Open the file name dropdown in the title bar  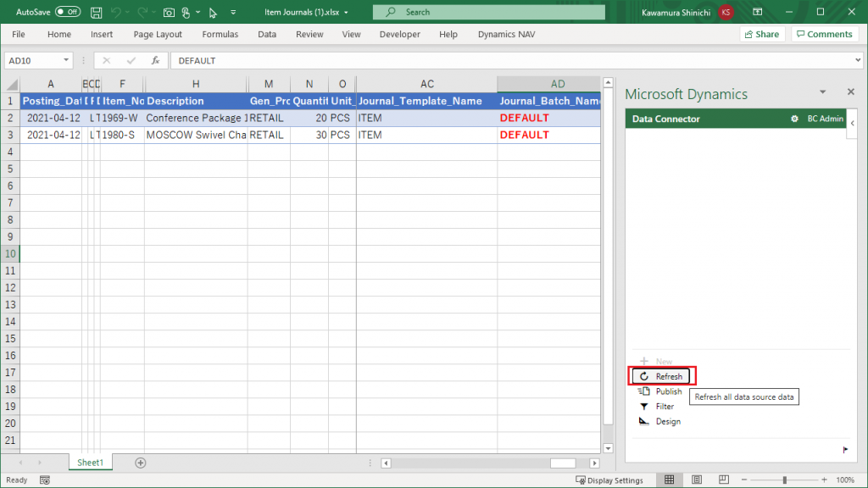pyautogui.click(x=346, y=12)
